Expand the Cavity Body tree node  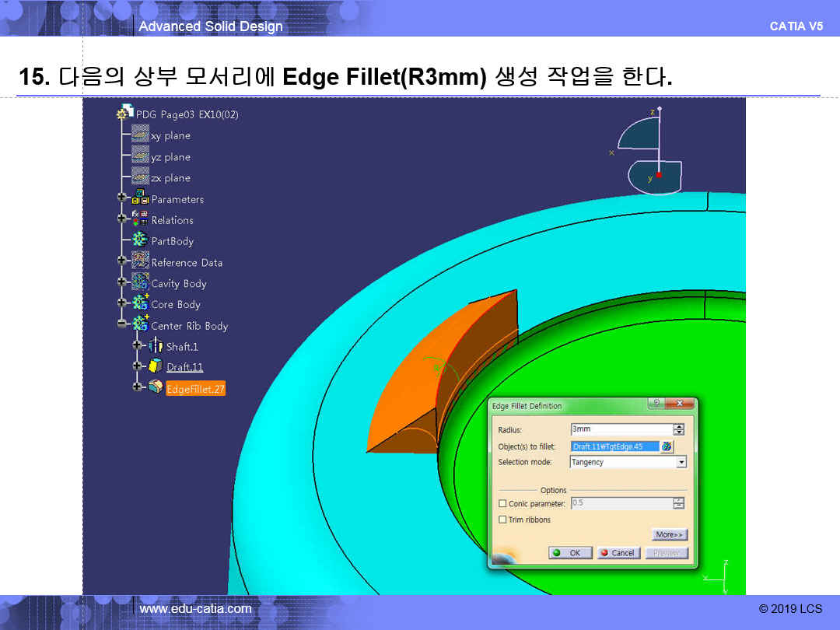(122, 282)
